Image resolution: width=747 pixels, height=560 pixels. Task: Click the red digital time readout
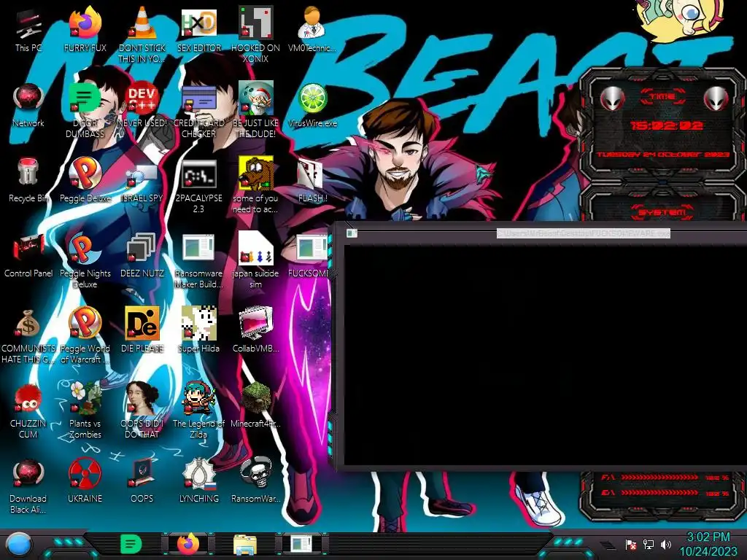pyautogui.click(x=665, y=125)
